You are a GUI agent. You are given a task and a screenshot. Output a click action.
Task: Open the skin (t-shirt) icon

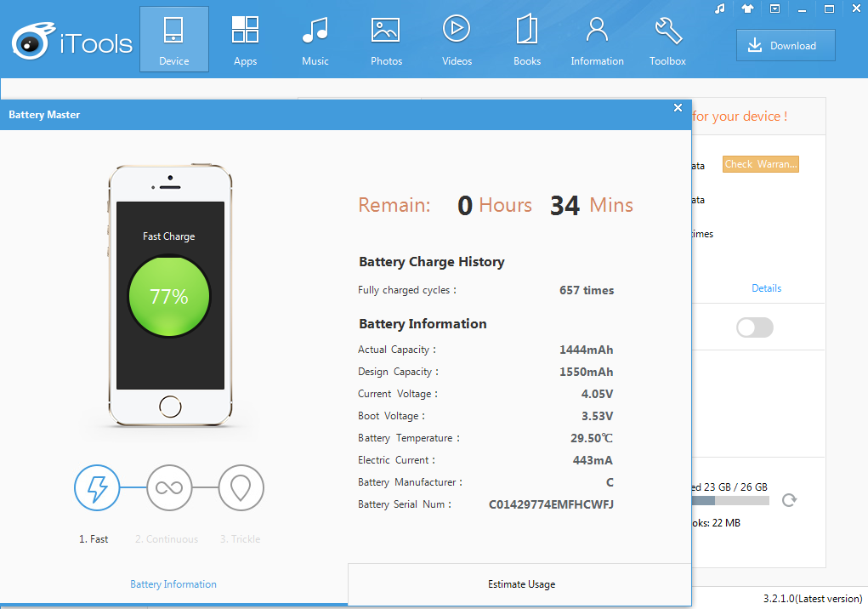(748, 9)
